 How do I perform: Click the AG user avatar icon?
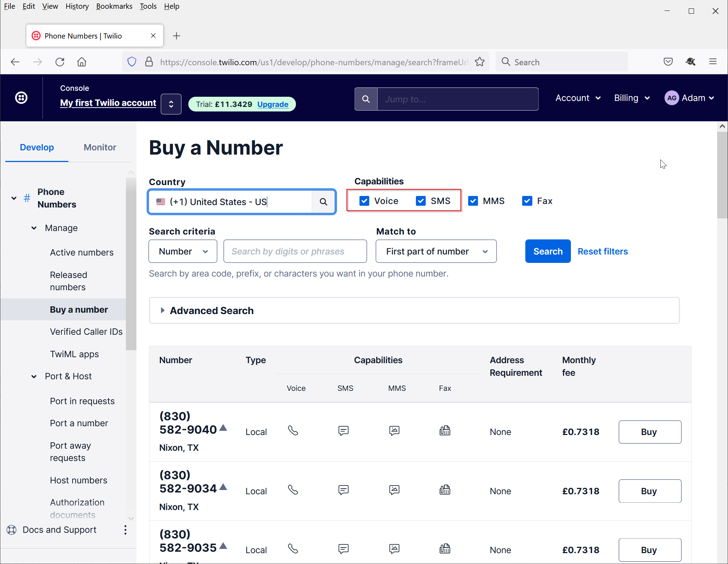(671, 98)
